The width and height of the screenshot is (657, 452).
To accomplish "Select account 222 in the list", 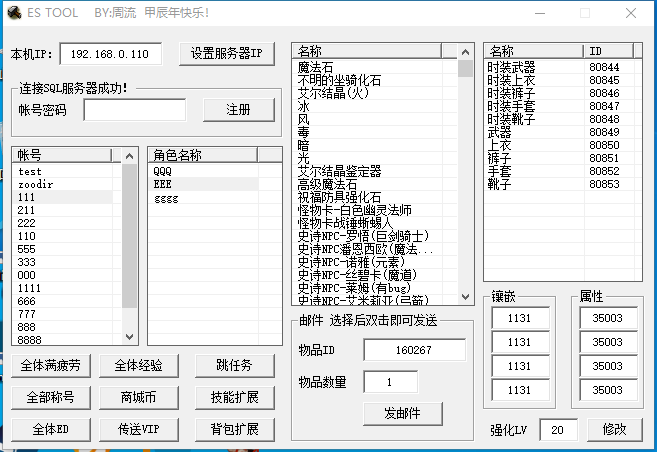I will 62,223.
